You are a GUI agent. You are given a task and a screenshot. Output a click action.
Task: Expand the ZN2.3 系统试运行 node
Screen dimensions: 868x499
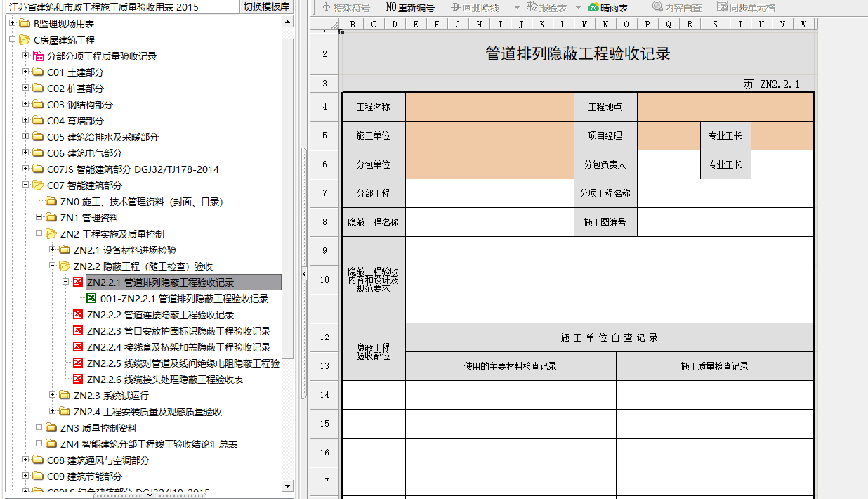click(x=53, y=396)
